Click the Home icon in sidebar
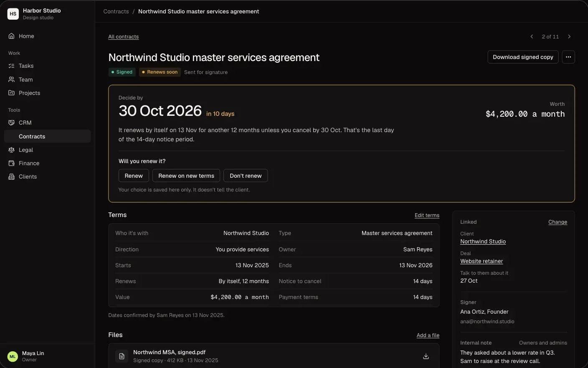The height and width of the screenshot is (368, 588). click(x=12, y=36)
